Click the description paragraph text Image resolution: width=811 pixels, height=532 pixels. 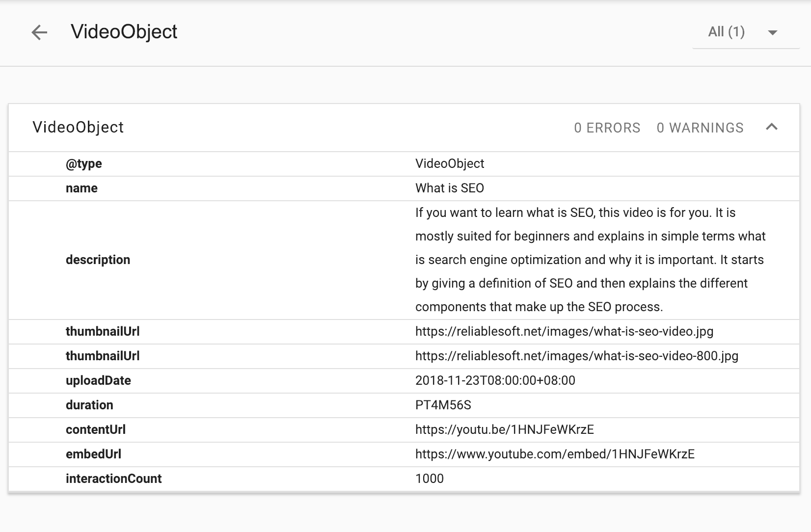point(589,260)
